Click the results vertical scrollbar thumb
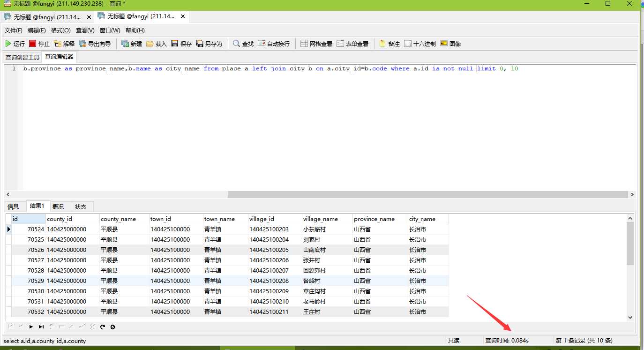Screen dimensions: 644x350 (x=630, y=243)
